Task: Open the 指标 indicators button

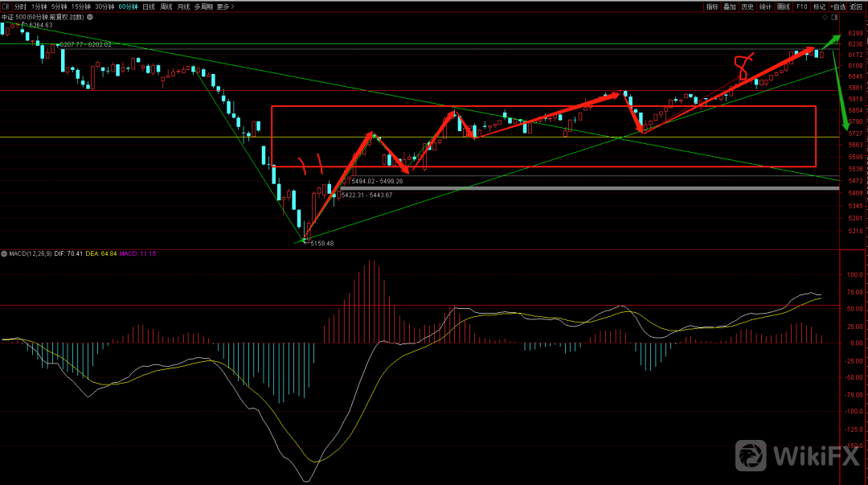Action: coord(712,6)
